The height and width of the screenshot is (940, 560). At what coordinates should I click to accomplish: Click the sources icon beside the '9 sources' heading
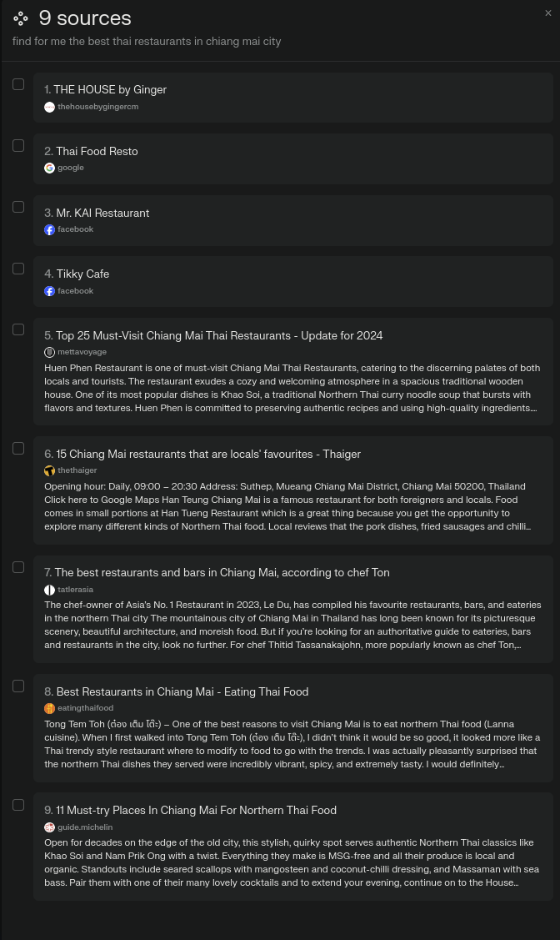click(20, 18)
